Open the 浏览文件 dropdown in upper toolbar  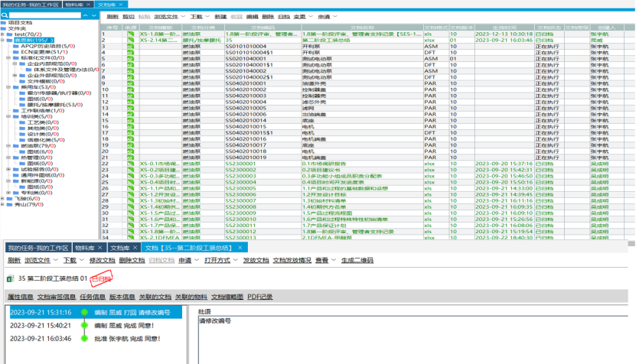[171, 16]
